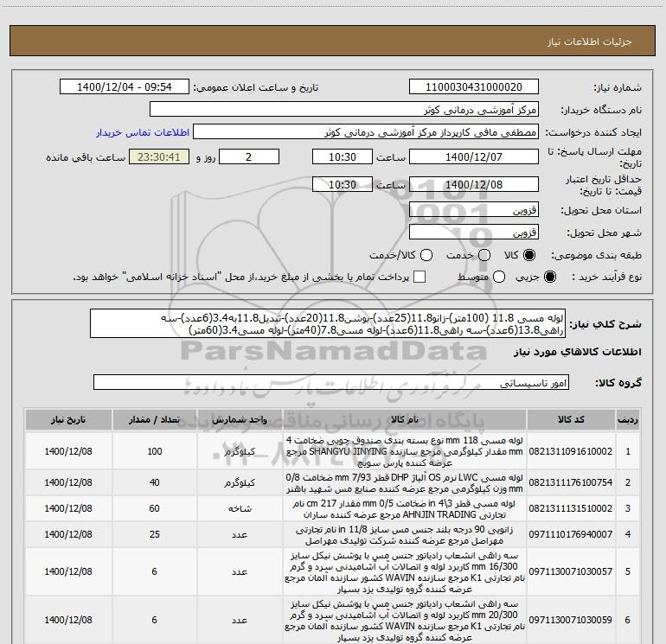Viewport: 666px width, 644px height.
Task: Click the row 4 زانویی 90 درجه description
Action: 405,535
